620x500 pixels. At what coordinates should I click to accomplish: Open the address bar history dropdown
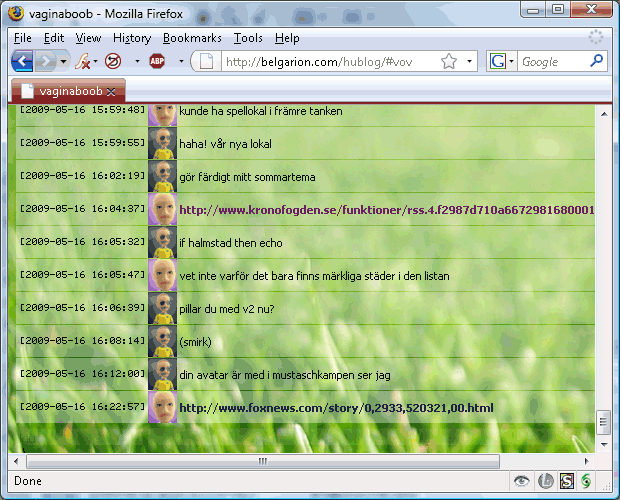[x=469, y=61]
